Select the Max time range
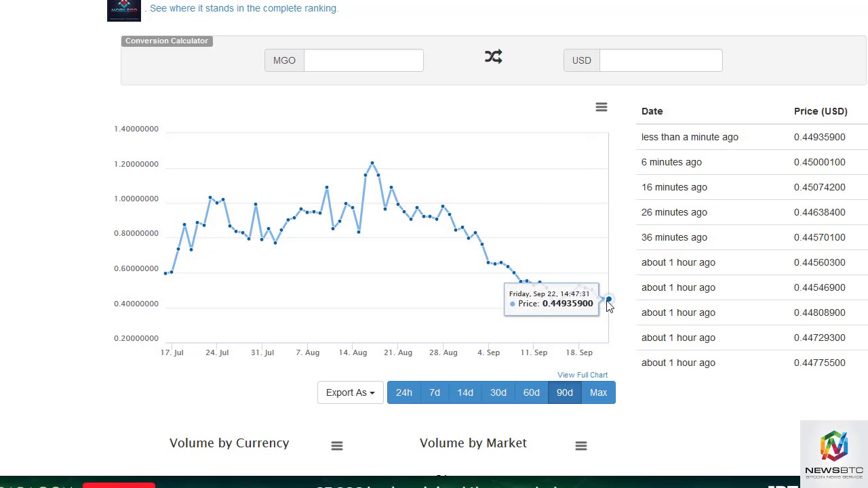The width and height of the screenshot is (868, 488). pos(598,392)
